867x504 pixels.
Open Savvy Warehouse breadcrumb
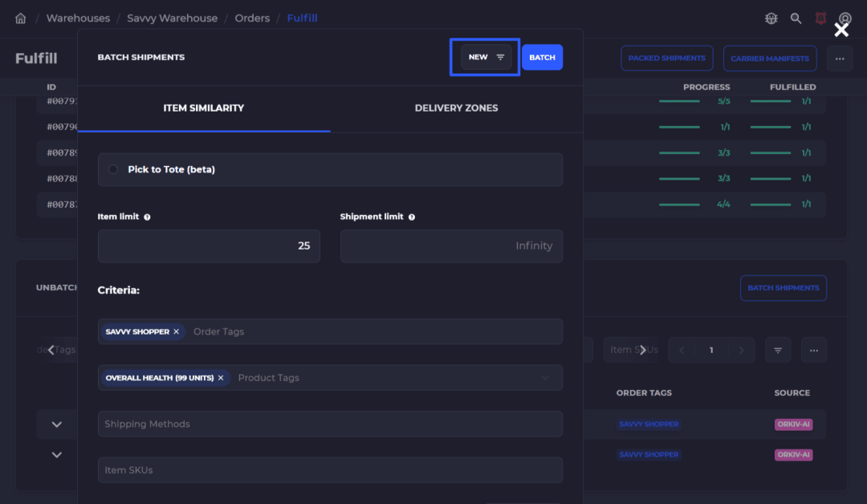tap(172, 18)
